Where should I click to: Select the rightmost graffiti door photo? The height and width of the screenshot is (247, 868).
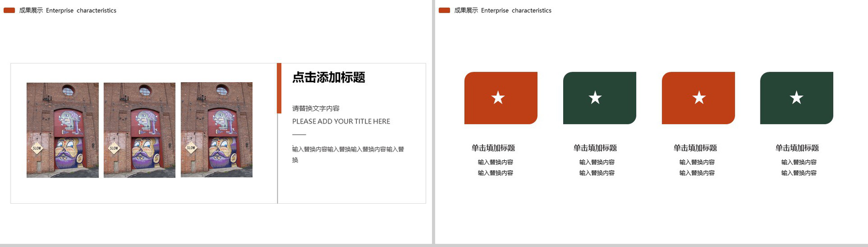point(216,130)
